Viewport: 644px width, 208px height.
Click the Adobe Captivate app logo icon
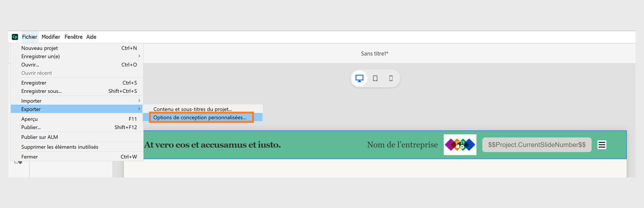[x=15, y=37]
